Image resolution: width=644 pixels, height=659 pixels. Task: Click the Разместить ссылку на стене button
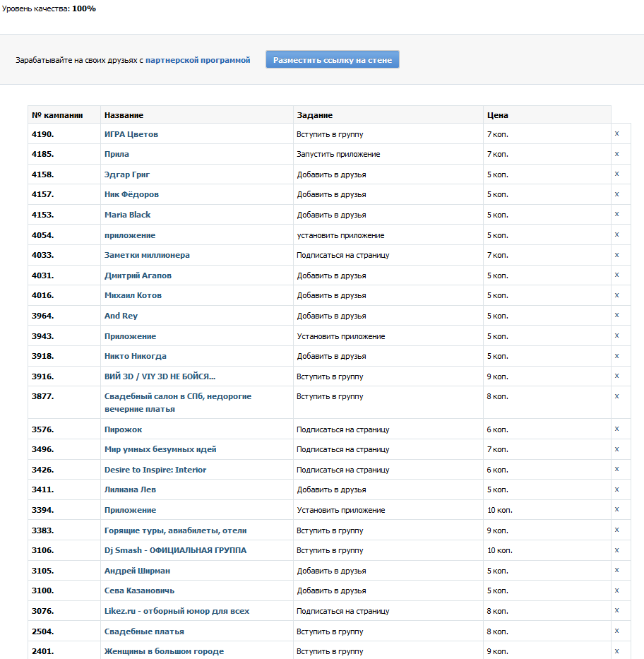[x=333, y=59]
